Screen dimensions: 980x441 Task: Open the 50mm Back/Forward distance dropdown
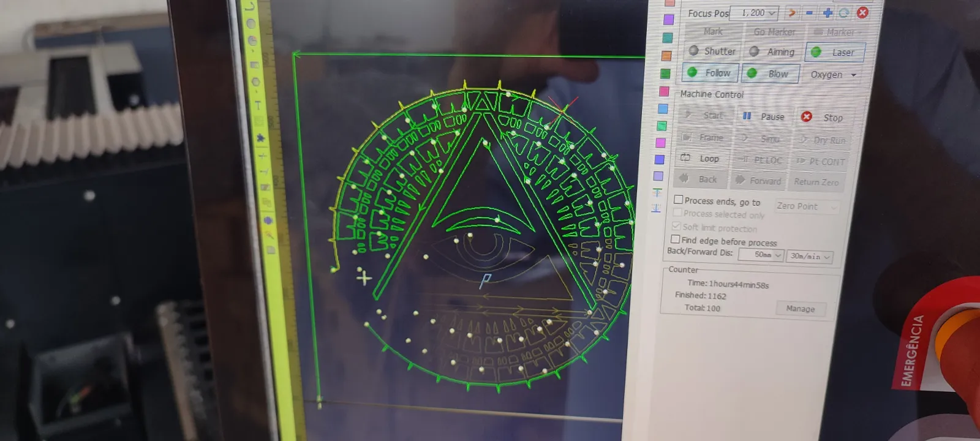coord(761,255)
